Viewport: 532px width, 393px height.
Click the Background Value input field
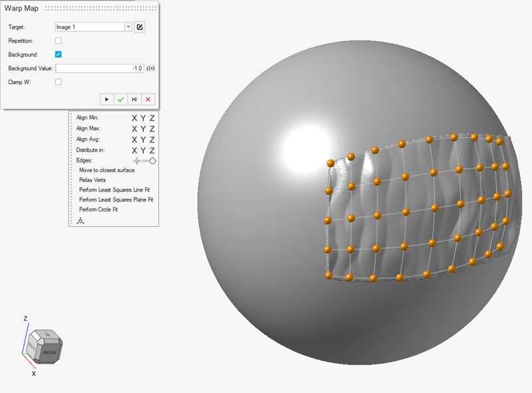coord(100,68)
